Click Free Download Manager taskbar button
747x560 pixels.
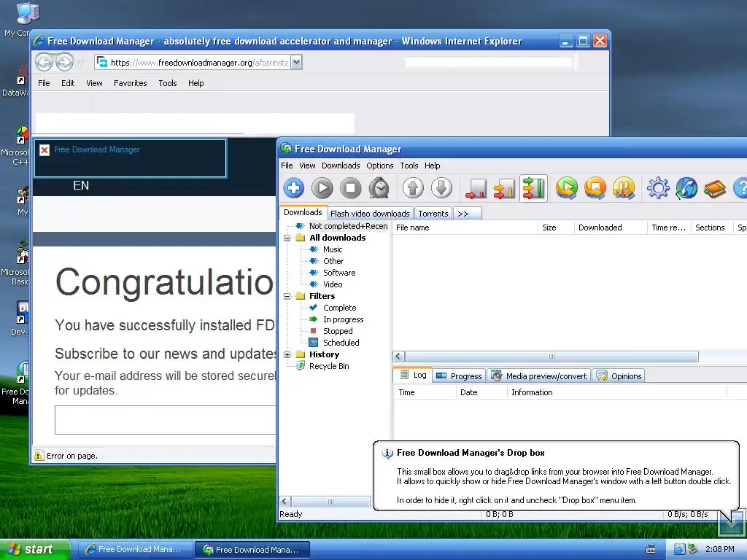click(252, 550)
